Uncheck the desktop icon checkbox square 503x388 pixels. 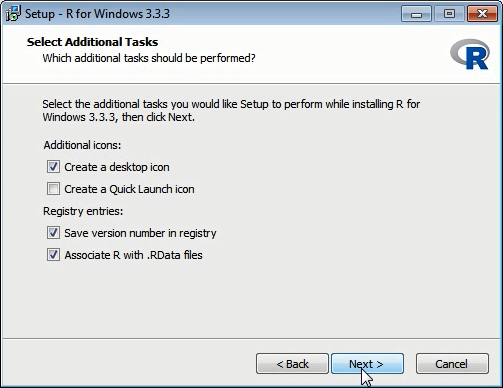(x=53, y=167)
